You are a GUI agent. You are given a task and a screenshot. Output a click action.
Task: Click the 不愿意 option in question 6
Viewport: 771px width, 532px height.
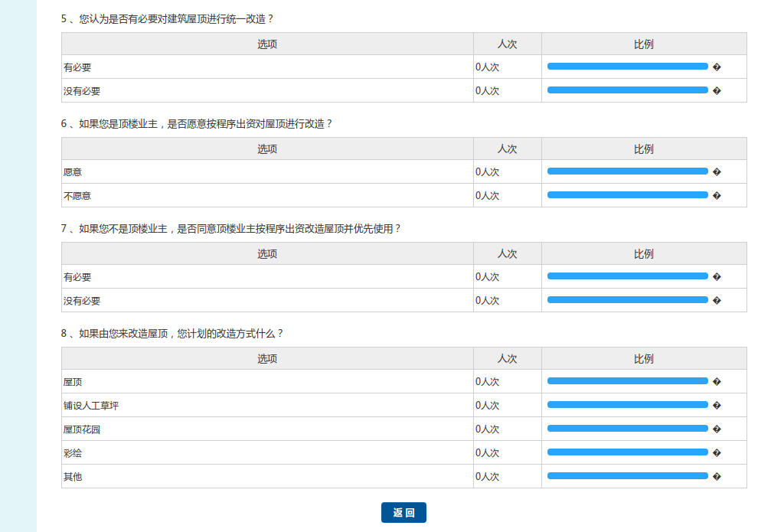tap(77, 196)
